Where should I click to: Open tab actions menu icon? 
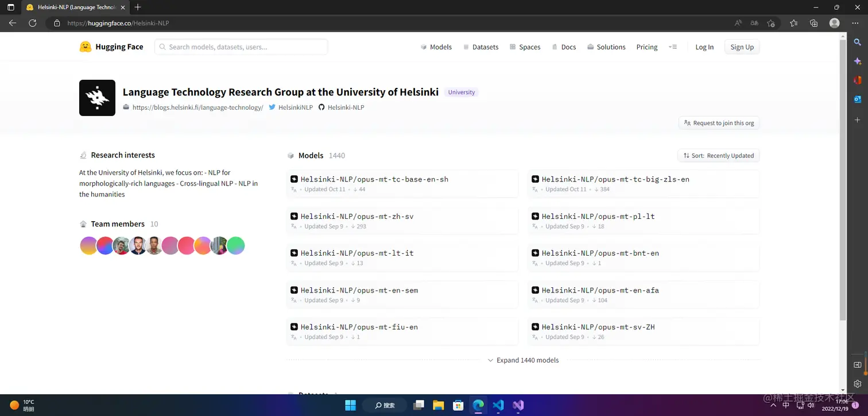10,7
